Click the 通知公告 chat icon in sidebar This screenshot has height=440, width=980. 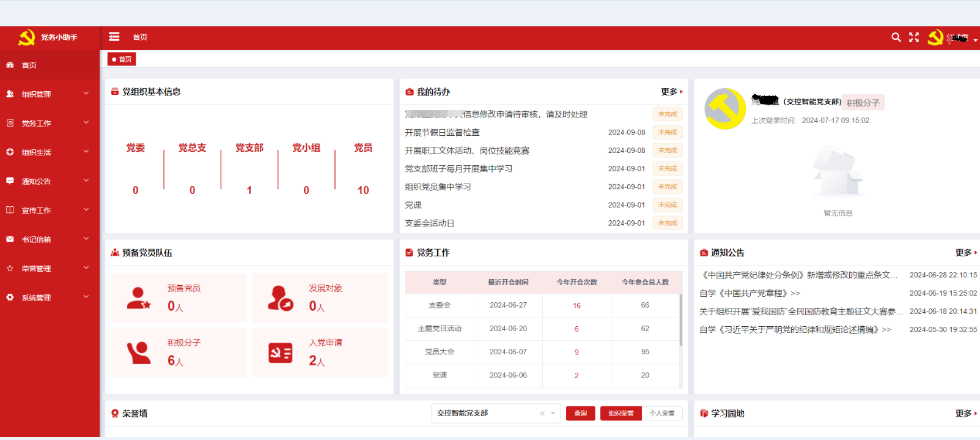point(10,181)
